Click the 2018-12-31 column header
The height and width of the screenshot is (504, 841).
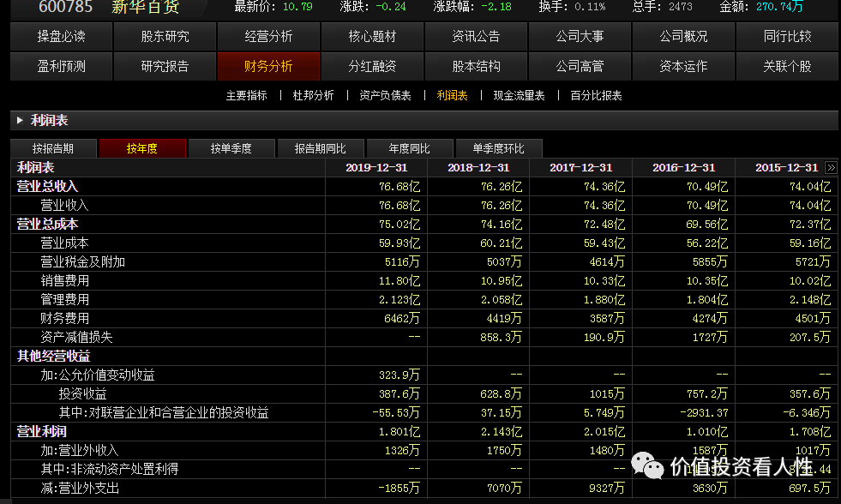478,167
